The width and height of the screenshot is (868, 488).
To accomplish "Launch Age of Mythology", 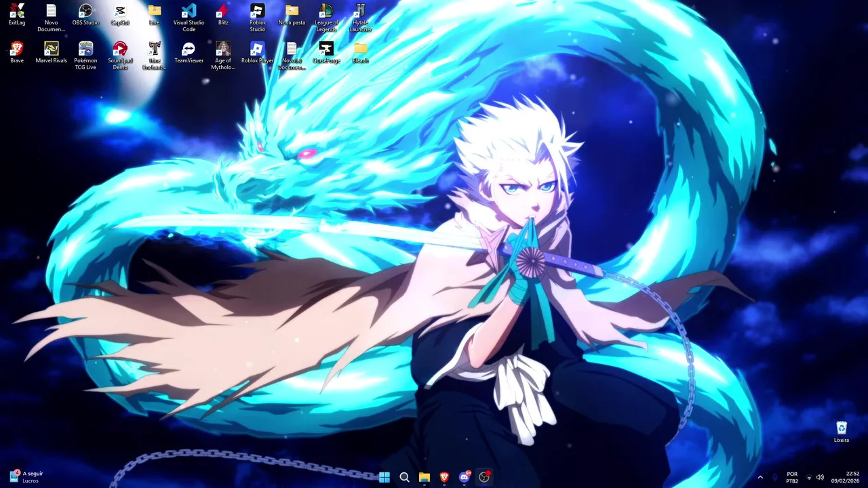I will tap(223, 56).
